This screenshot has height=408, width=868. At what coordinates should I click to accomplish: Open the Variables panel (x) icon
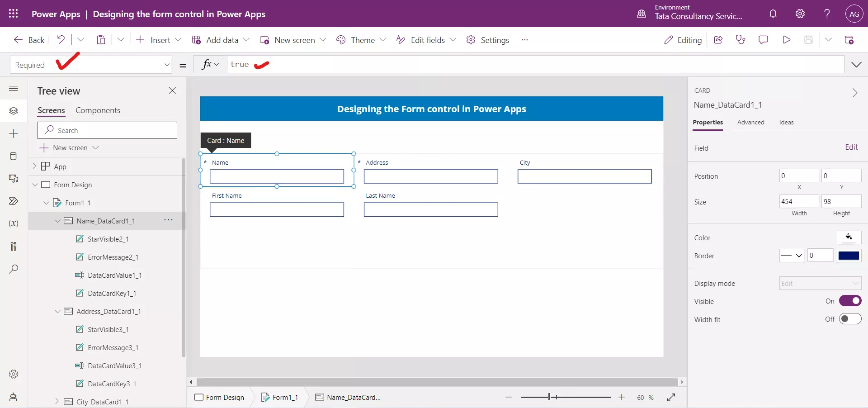click(x=14, y=223)
